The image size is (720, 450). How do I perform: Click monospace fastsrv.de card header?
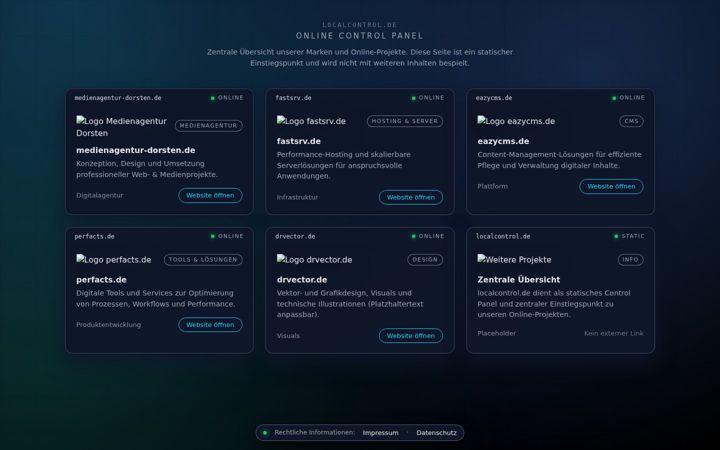coord(293,98)
